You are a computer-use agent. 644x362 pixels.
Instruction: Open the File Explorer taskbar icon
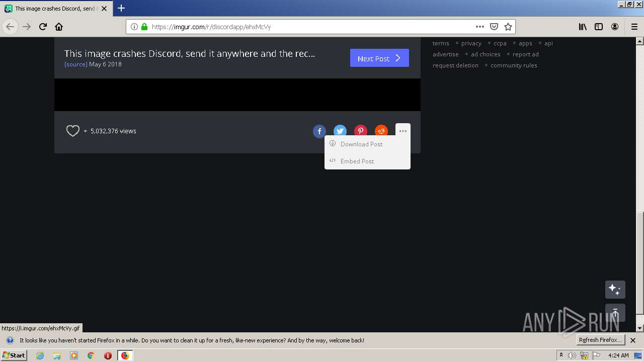(57, 355)
